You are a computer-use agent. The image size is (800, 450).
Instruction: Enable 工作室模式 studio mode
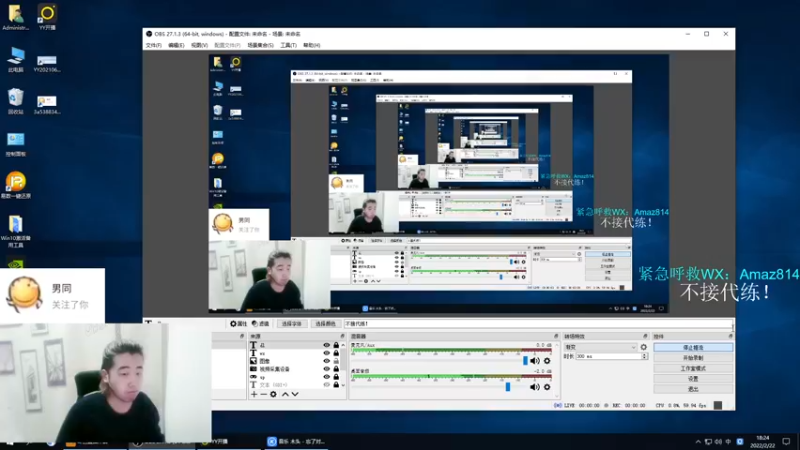[693, 368]
